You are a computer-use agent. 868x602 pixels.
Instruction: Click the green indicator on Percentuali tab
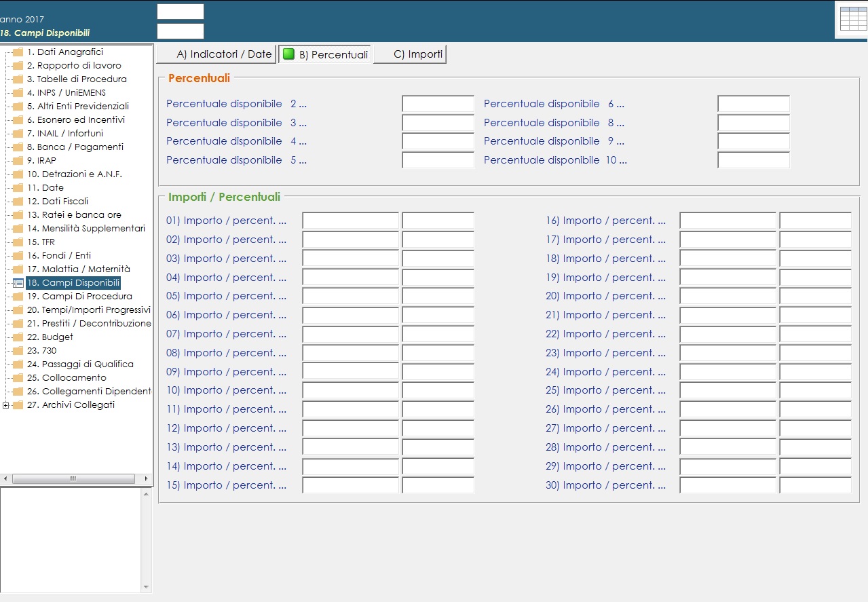(x=288, y=54)
